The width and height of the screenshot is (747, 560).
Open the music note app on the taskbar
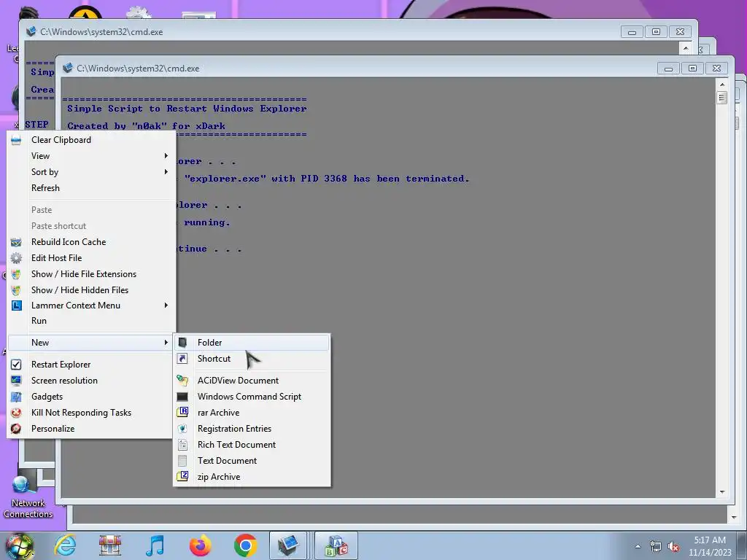155,545
